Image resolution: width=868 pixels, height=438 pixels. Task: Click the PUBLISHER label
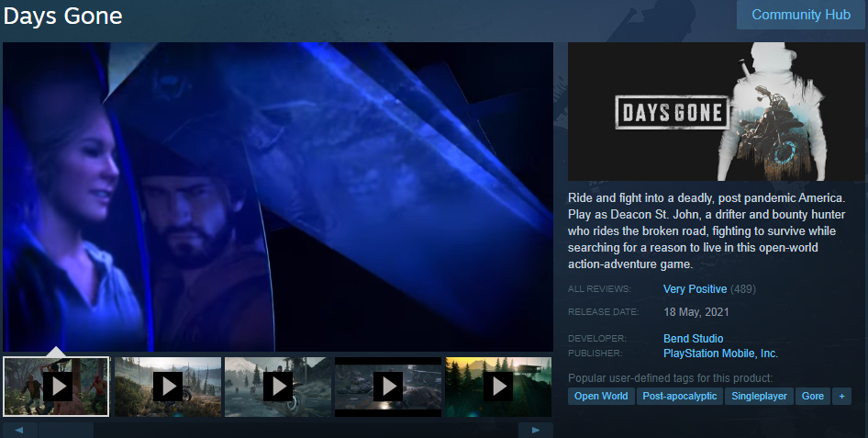click(595, 354)
